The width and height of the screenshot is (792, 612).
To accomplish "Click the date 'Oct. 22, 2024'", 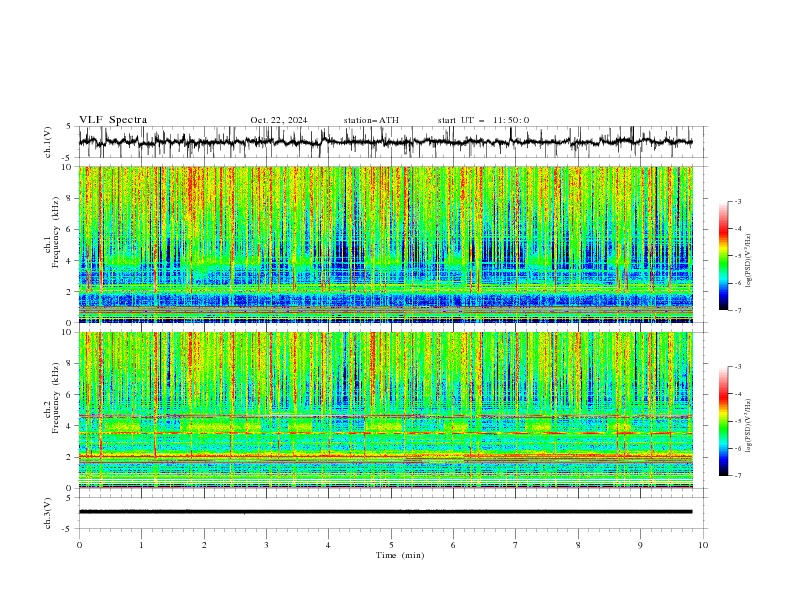I will [x=279, y=120].
